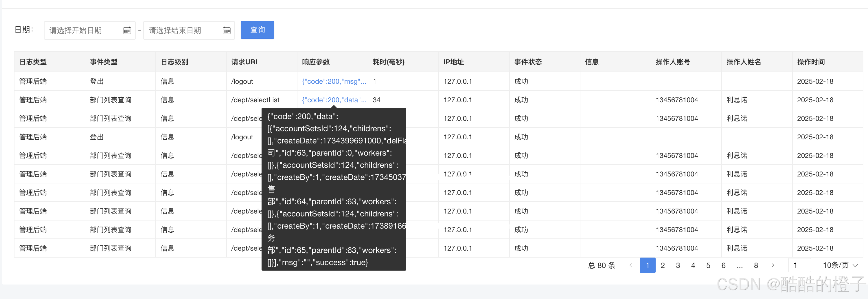Go to page 4
Viewport: 868px width, 299px height.
693,265
